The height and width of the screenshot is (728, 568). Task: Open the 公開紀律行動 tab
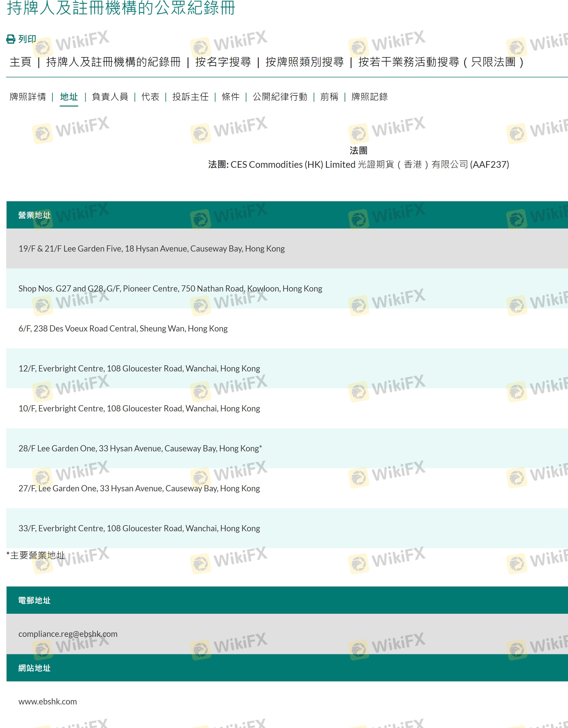pos(280,97)
